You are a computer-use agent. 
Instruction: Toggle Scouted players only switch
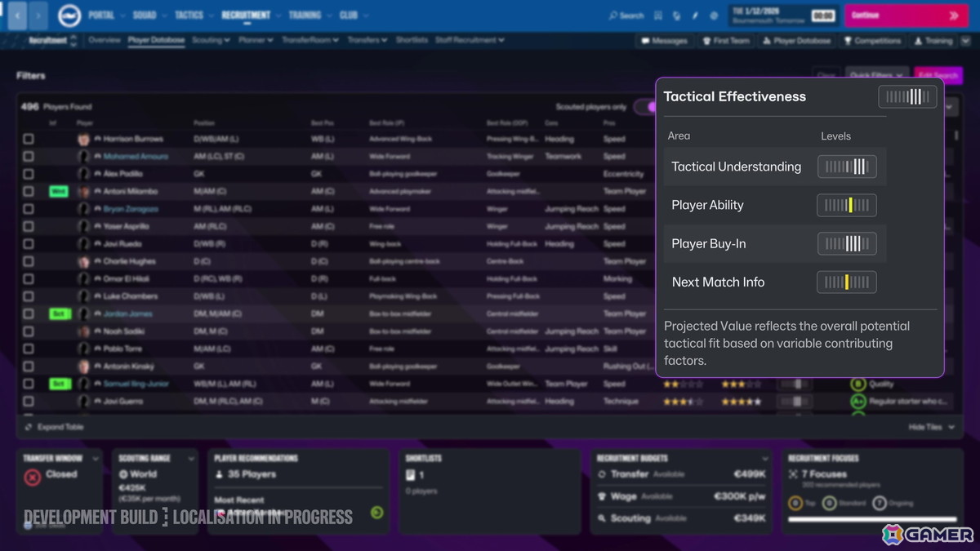(645, 107)
